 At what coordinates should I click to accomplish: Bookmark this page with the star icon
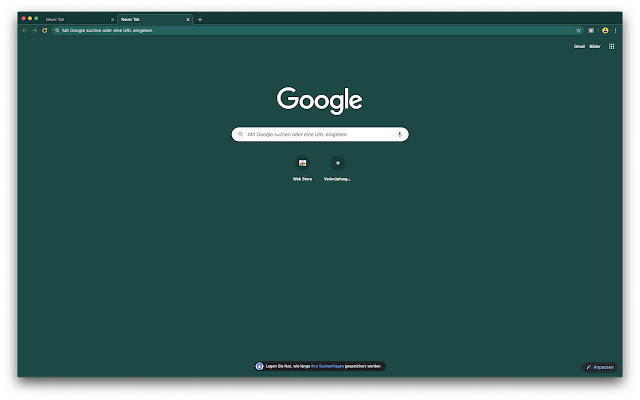pyautogui.click(x=578, y=31)
